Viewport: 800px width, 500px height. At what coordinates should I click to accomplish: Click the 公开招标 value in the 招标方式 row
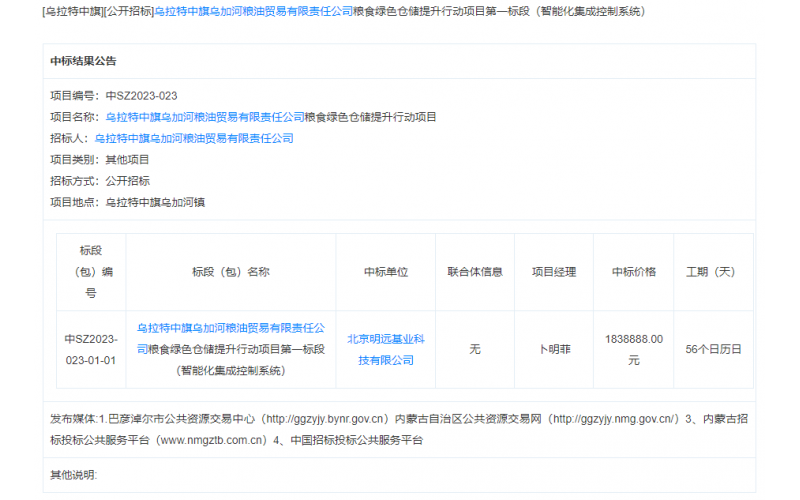pos(127,181)
